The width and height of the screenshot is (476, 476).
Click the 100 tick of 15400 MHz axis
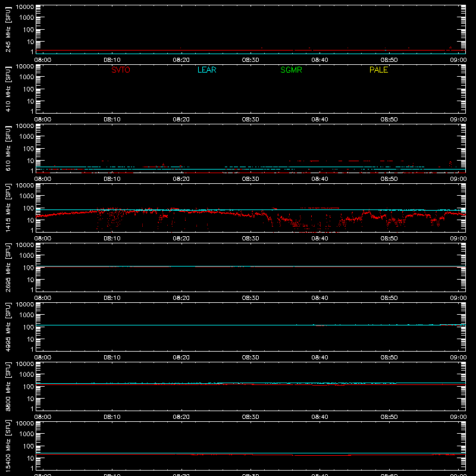29,446
